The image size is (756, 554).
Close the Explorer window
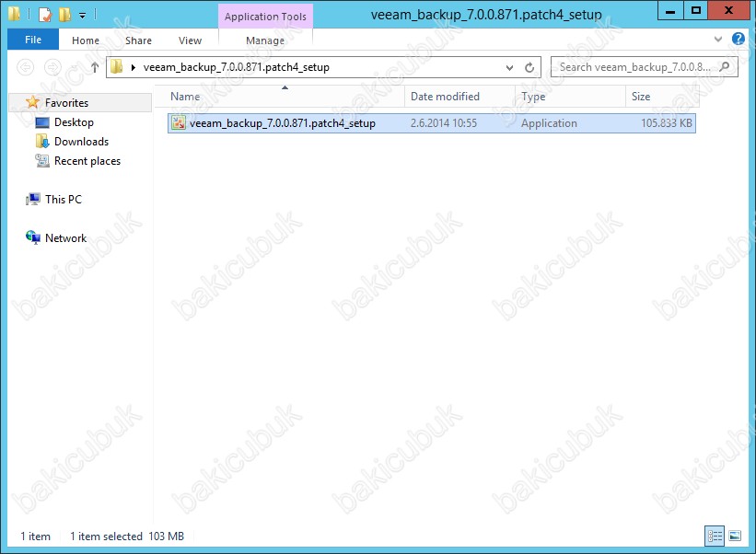[729, 11]
